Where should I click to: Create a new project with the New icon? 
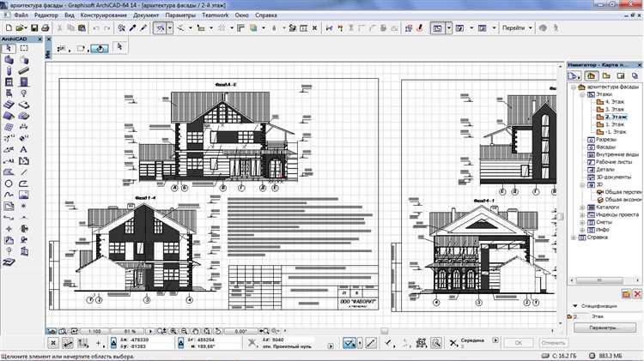(x=9, y=28)
